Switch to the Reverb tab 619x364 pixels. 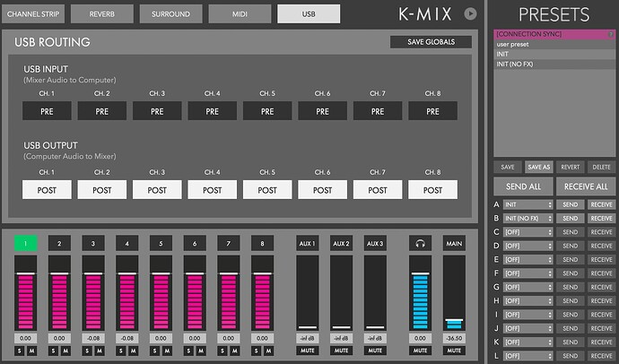coord(102,13)
